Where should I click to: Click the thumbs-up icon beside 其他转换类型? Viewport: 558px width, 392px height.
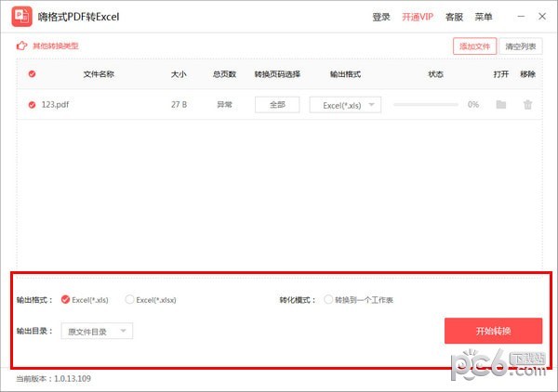[21, 46]
